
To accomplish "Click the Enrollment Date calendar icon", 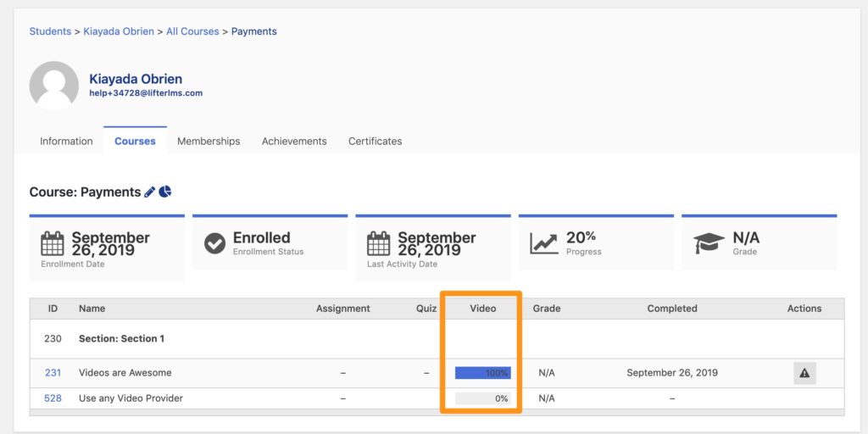I will click(53, 243).
